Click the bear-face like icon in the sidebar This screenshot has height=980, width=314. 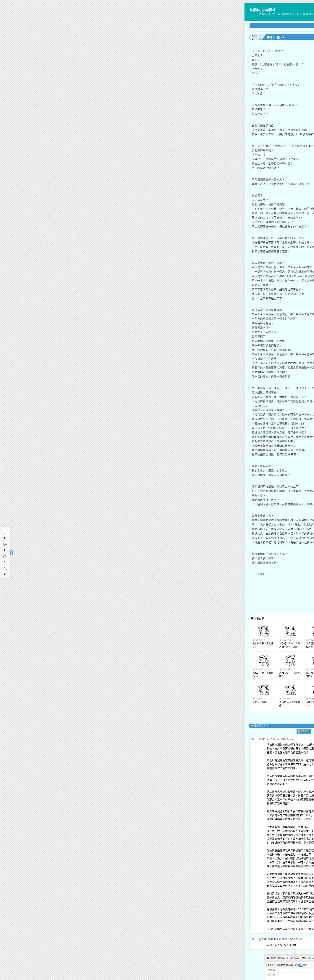click(5, 544)
